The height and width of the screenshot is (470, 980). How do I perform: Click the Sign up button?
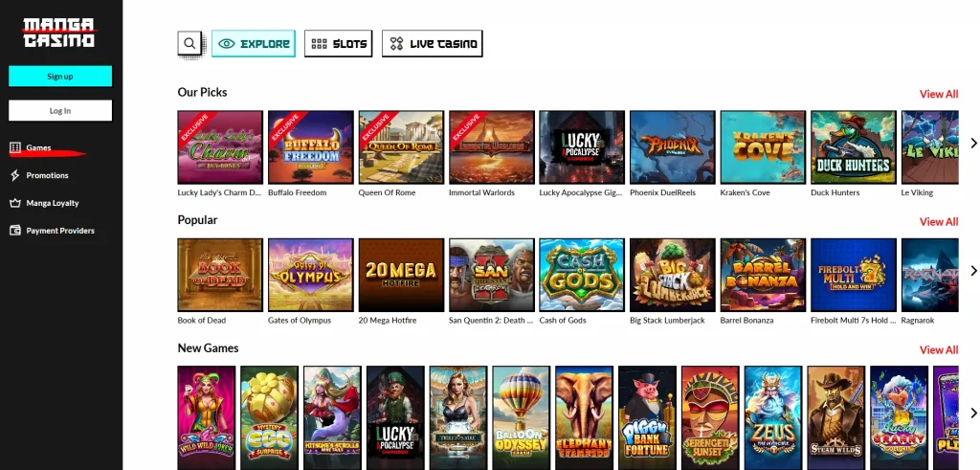point(60,77)
